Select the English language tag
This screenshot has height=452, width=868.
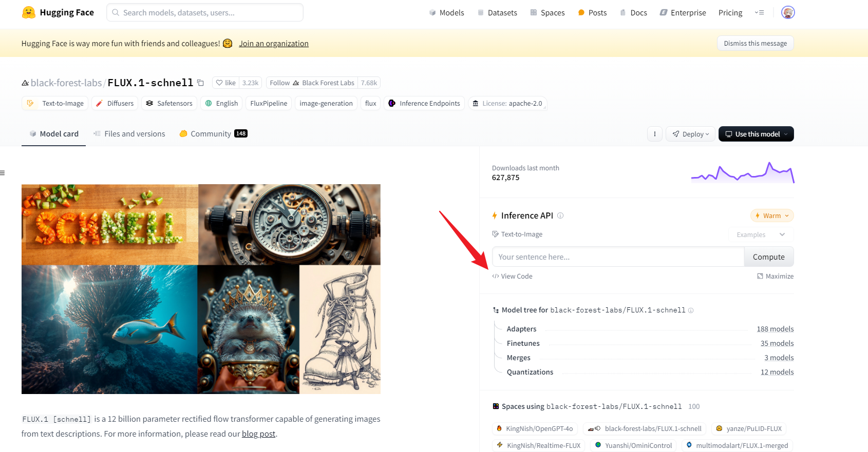(221, 103)
